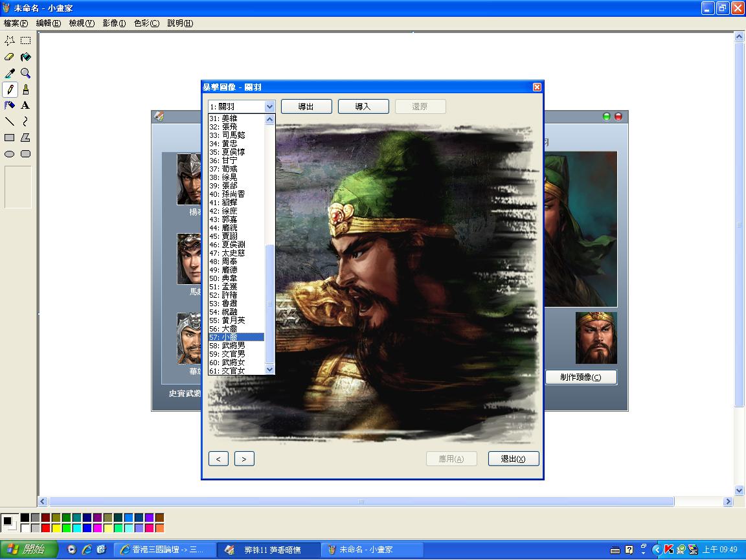Select 47: 太史慈 in the list
This screenshot has height=560, width=746.
coord(236,253)
